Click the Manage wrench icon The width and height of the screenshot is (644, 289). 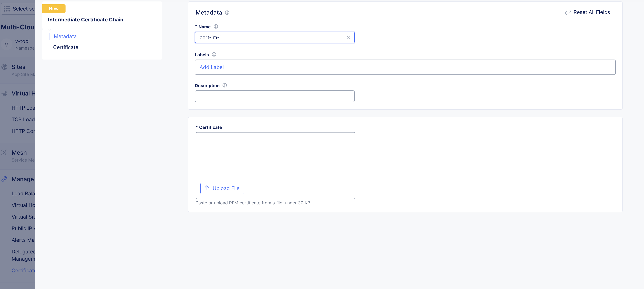pyautogui.click(x=5, y=179)
